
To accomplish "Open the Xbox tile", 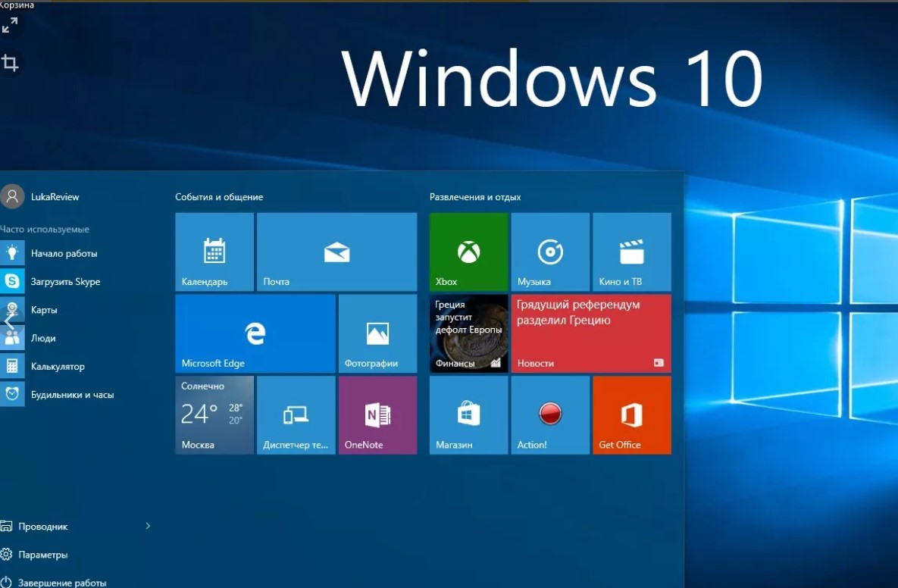I will [x=468, y=252].
